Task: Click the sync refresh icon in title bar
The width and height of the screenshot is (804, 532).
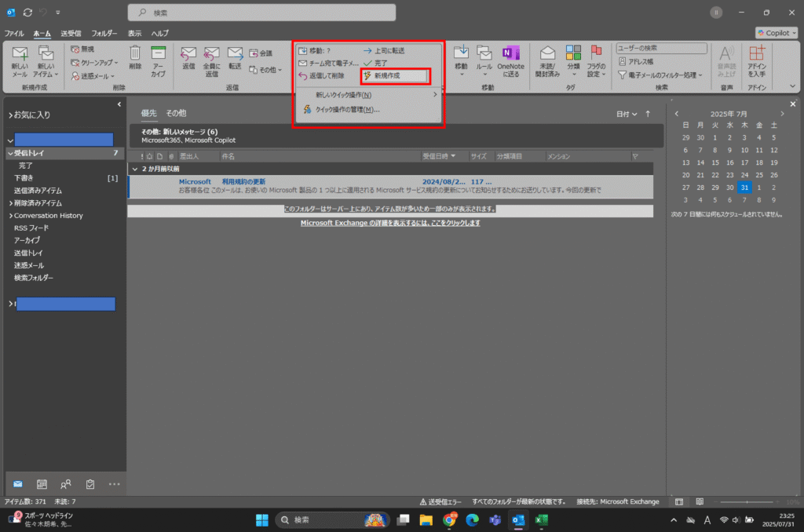Action: pyautogui.click(x=27, y=13)
